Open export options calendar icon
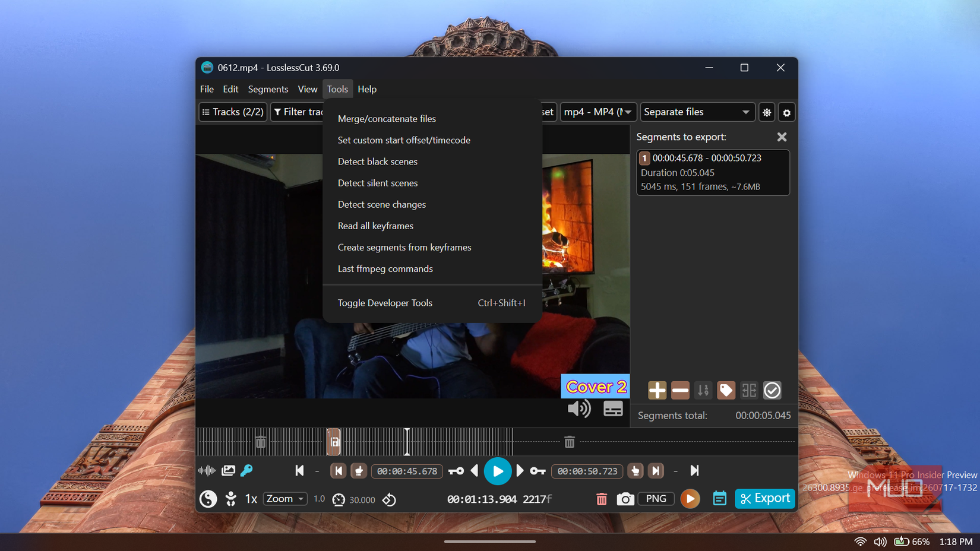Image resolution: width=980 pixels, height=551 pixels. coord(719,499)
